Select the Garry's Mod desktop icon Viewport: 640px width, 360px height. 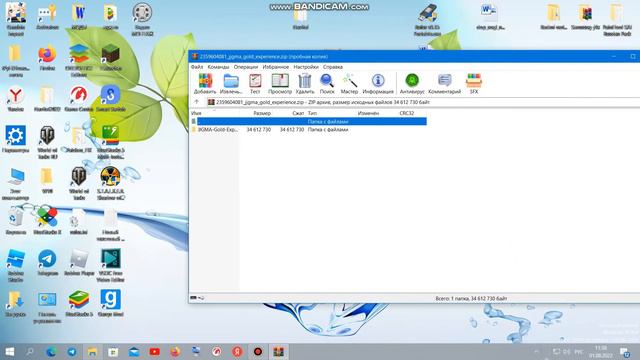tap(111, 304)
